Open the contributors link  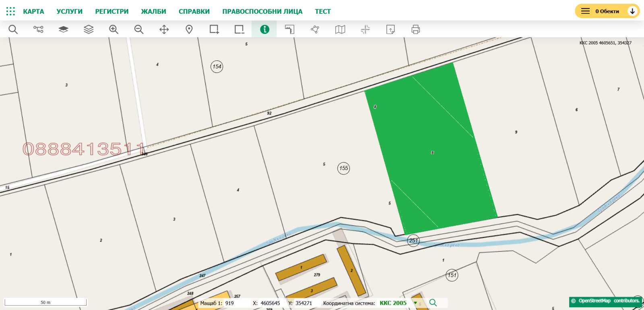click(x=626, y=301)
